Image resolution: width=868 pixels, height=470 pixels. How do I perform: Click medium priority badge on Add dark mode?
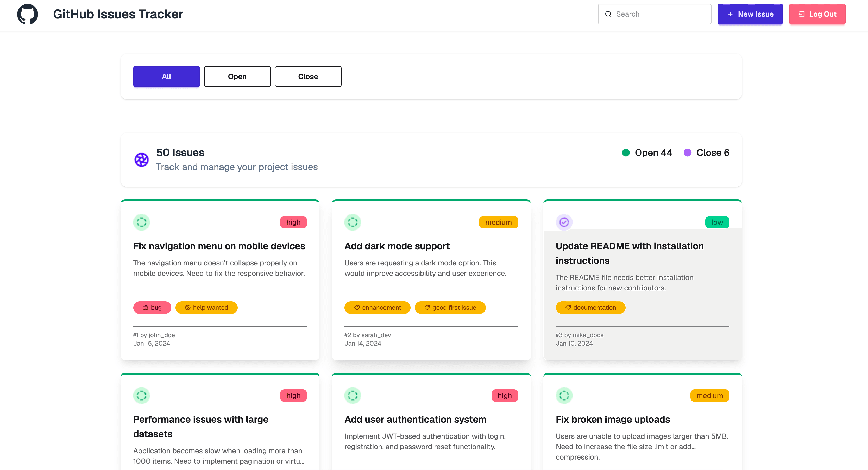[498, 222]
